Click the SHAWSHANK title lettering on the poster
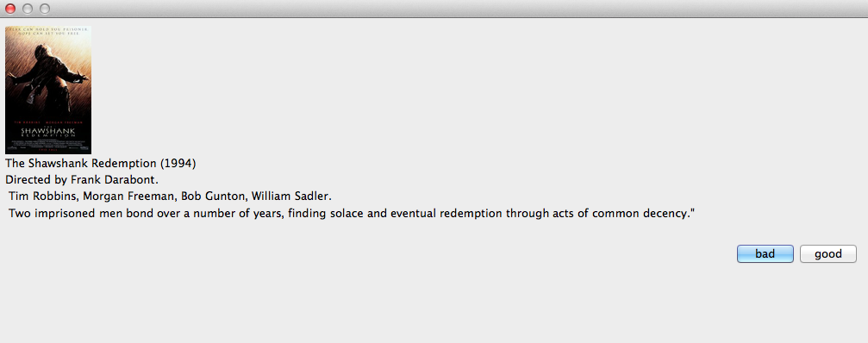This screenshot has width=868, height=343. [47, 130]
